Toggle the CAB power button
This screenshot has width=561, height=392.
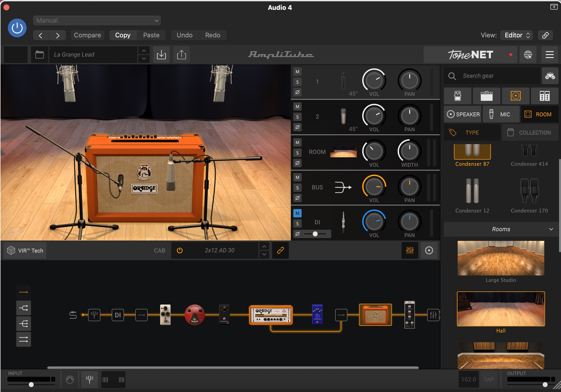(x=180, y=250)
